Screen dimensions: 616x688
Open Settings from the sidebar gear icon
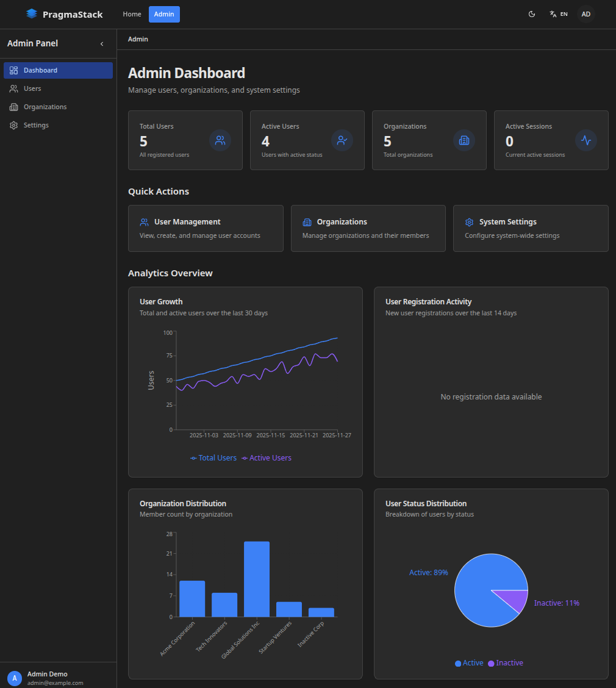(x=13, y=125)
